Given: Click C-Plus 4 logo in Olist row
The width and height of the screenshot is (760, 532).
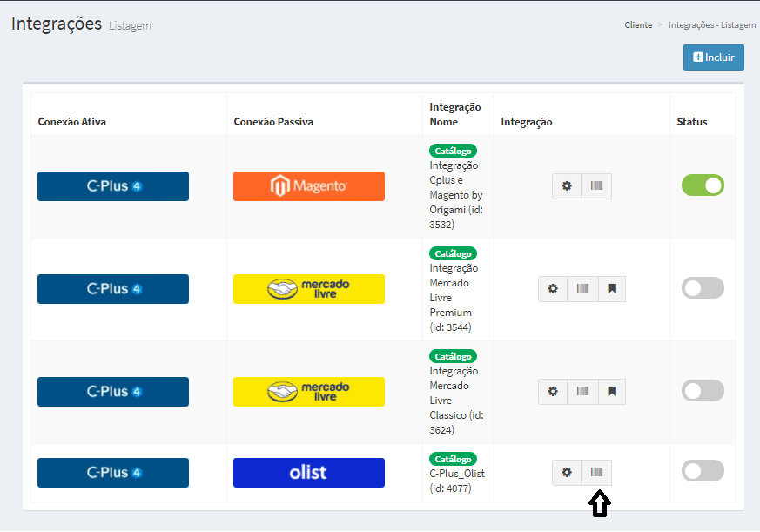Looking at the screenshot, I should pos(113,473).
